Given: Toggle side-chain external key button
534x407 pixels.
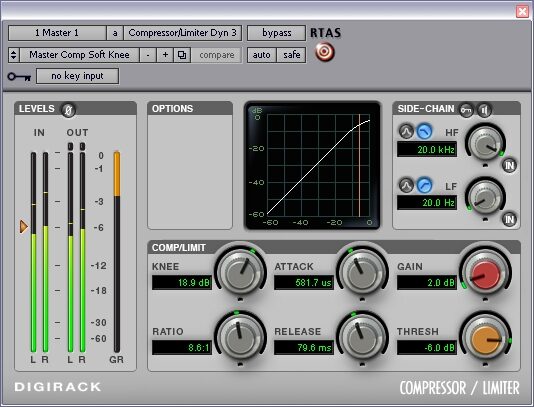Looking at the screenshot, I should pos(466,110).
